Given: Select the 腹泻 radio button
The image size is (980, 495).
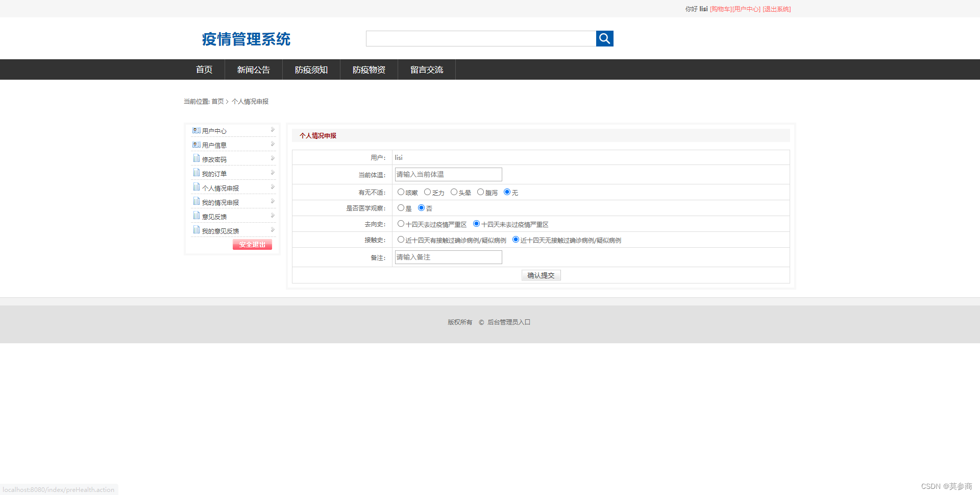Looking at the screenshot, I should click(480, 192).
